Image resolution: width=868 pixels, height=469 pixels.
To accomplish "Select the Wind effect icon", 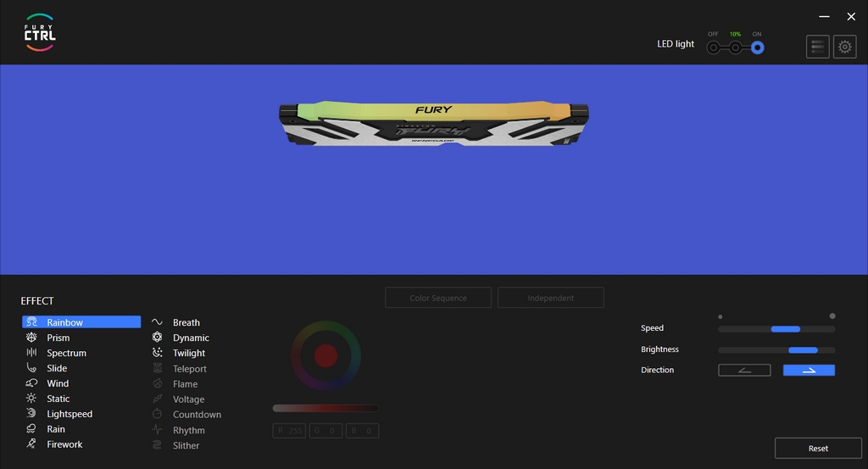I will (x=31, y=382).
